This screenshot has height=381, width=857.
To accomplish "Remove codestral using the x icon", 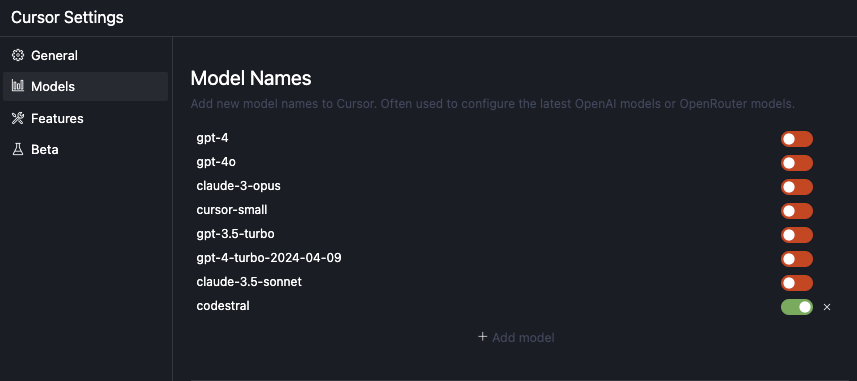I will [827, 307].
